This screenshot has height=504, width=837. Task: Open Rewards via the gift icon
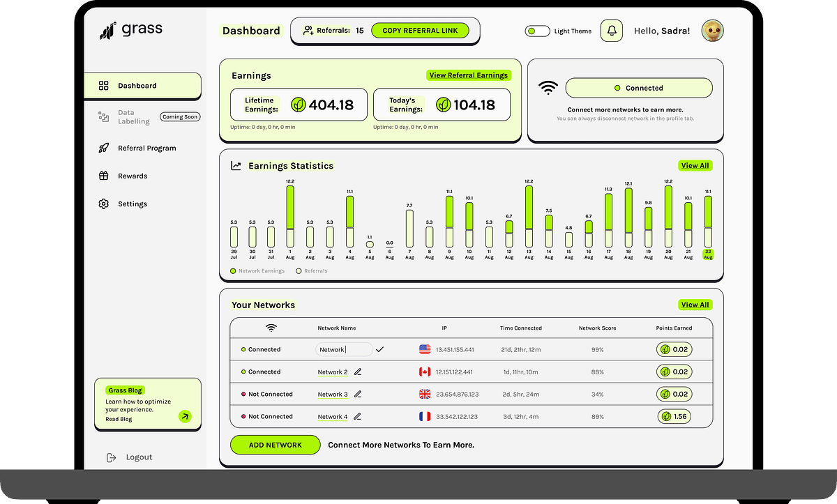coord(103,176)
